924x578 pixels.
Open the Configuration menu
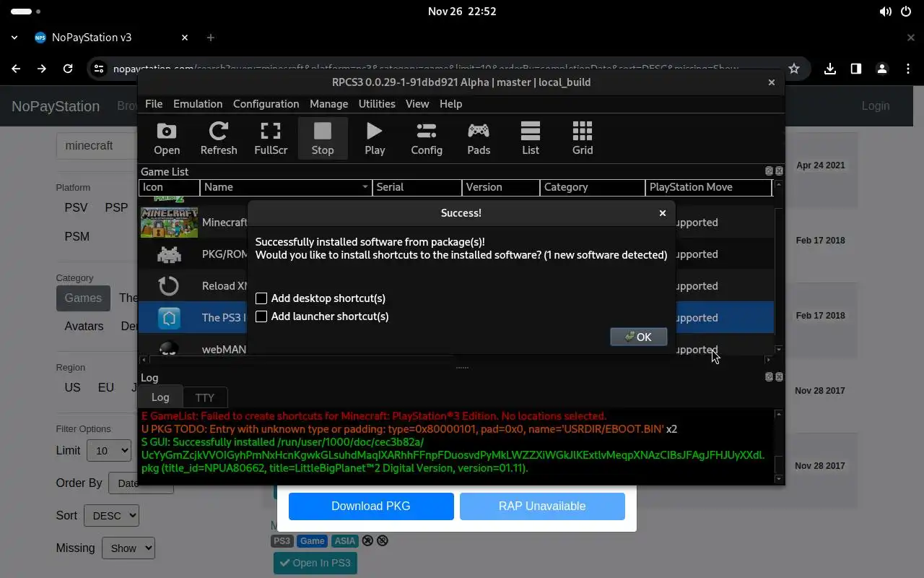coord(266,104)
